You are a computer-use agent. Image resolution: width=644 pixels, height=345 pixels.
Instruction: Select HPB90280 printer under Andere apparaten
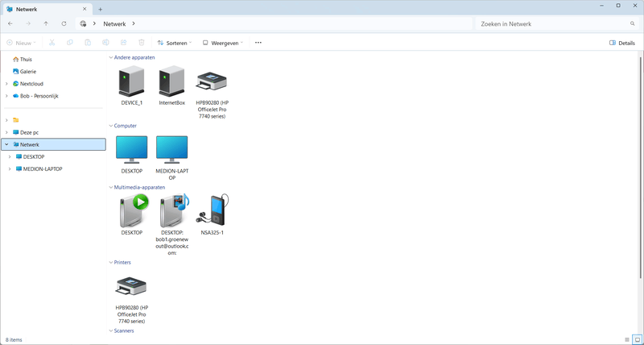coord(212,81)
